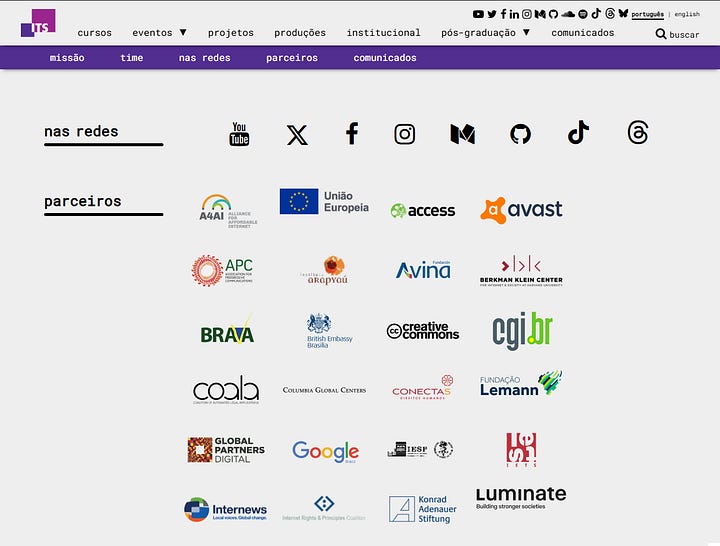Open the British Embassy Brasilia logo
The width and height of the screenshot is (720, 546).
[x=329, y=331]
